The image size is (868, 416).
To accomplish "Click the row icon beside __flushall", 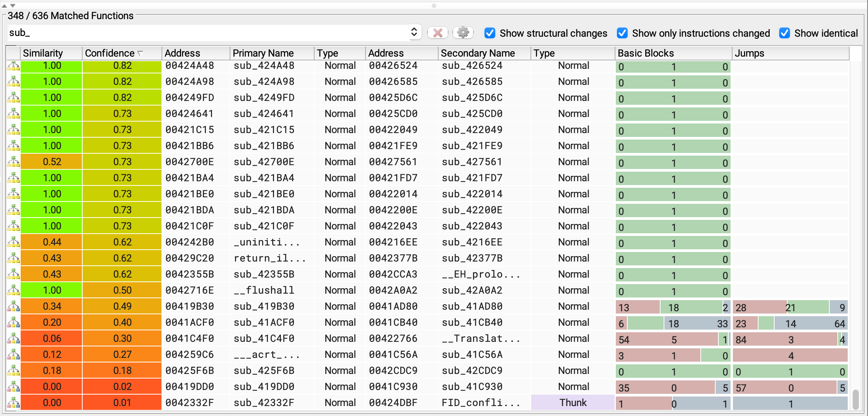I will click(x=13, y=291).
